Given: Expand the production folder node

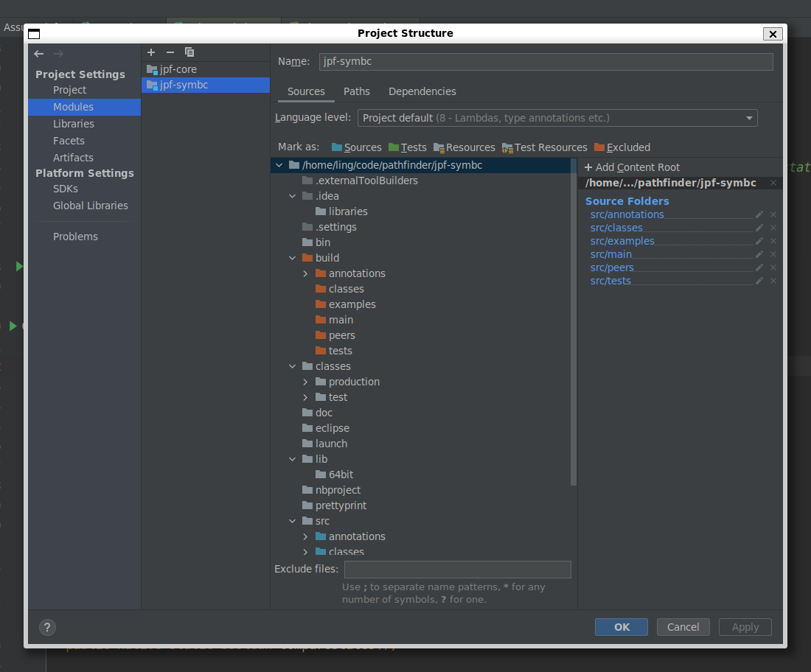Looking at the screenshot, I should click(x=306, y=382).
